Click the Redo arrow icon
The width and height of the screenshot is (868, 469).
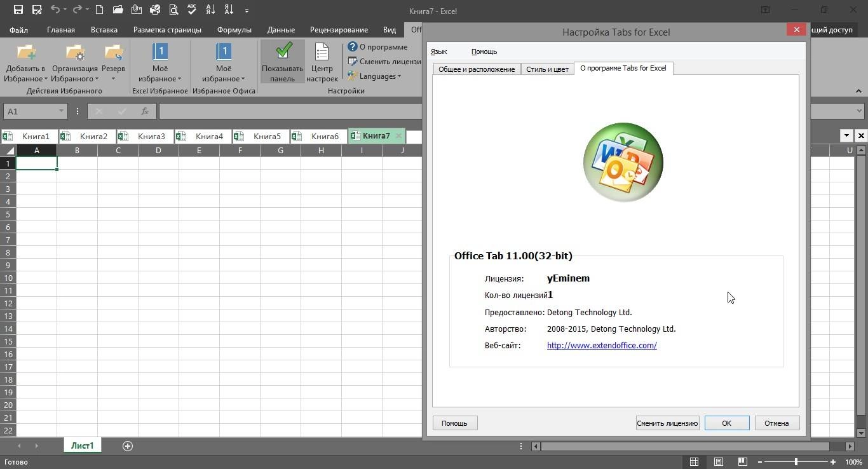coord(78,10)
